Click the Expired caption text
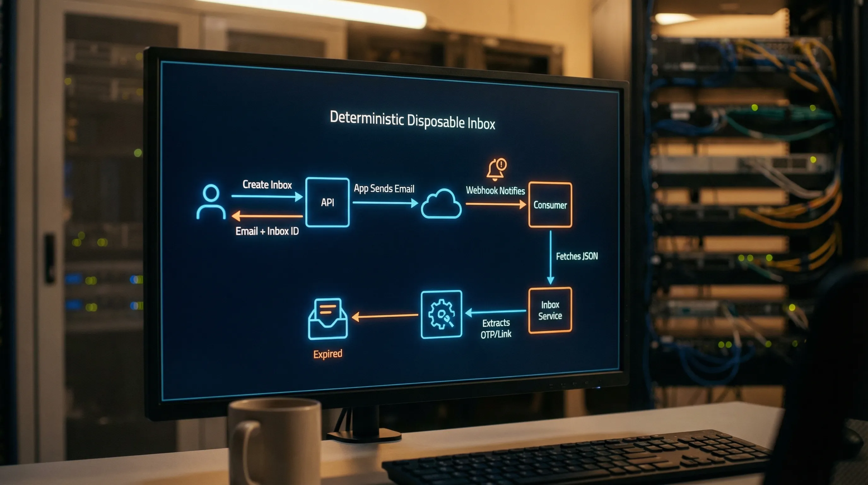 click(327, 353)
